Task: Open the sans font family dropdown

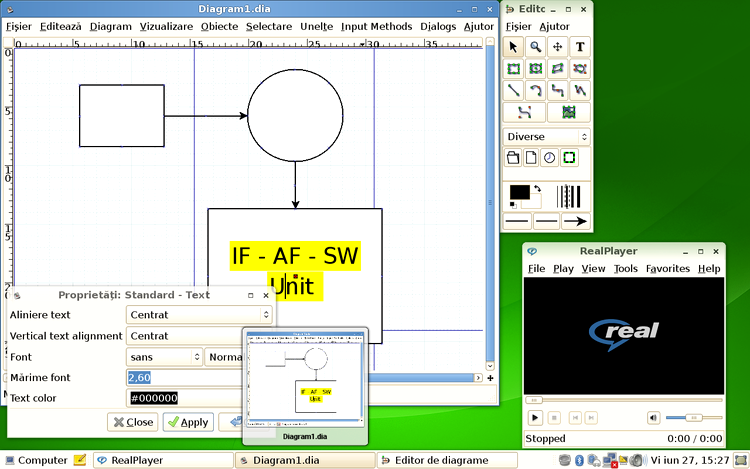Action: coord(164,356)
